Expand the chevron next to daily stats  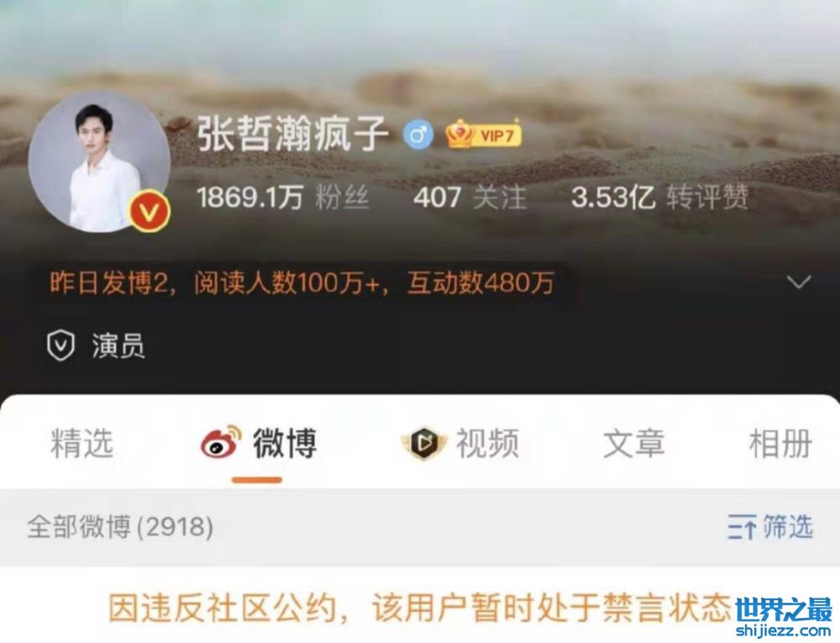click(x=799, y=281)
